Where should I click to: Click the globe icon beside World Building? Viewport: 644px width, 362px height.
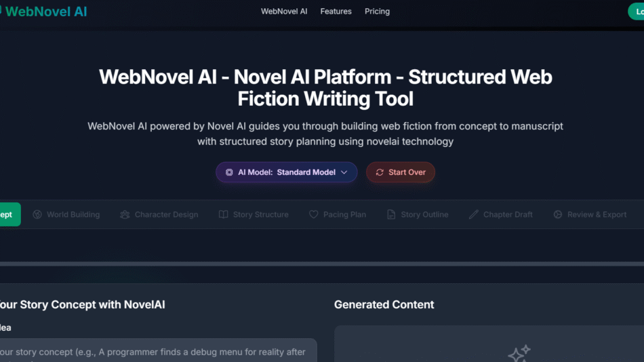pyautogui.click(x=37, y=214)
